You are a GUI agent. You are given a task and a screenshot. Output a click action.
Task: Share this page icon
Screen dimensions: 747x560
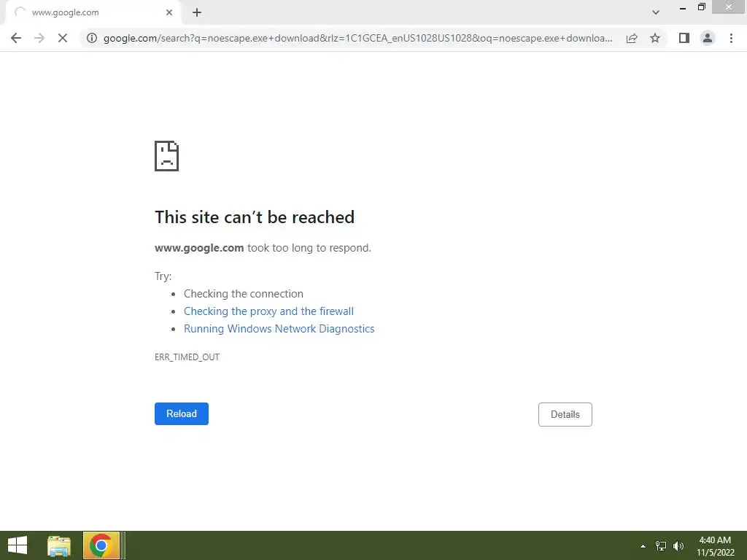pyautogui.click(x=632, y=38)
